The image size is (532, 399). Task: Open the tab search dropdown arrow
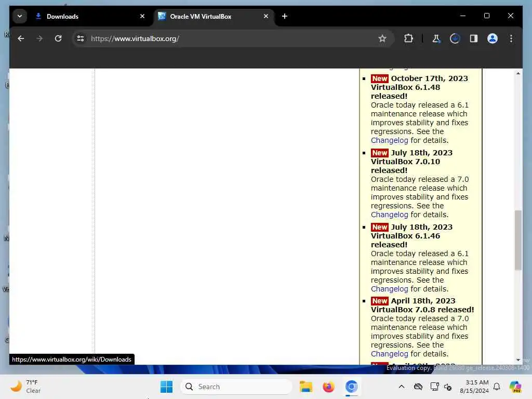point(20,16)
